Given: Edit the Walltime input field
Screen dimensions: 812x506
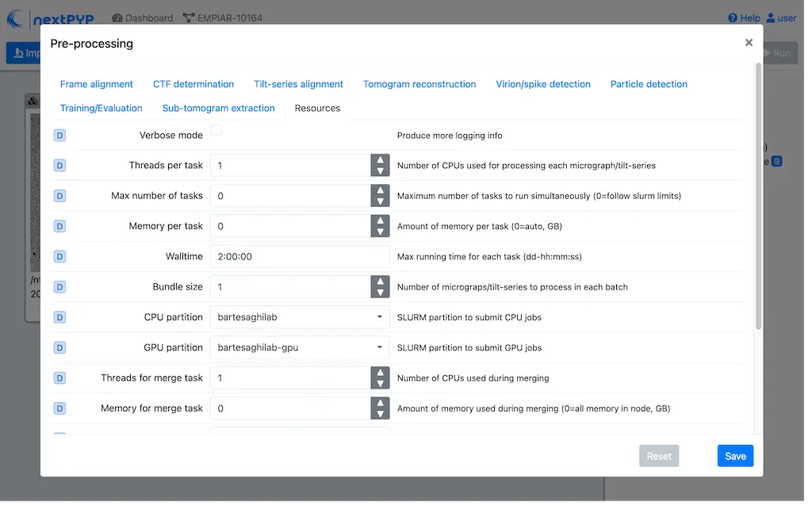Looking at the screenshot, I should (299, 256).
